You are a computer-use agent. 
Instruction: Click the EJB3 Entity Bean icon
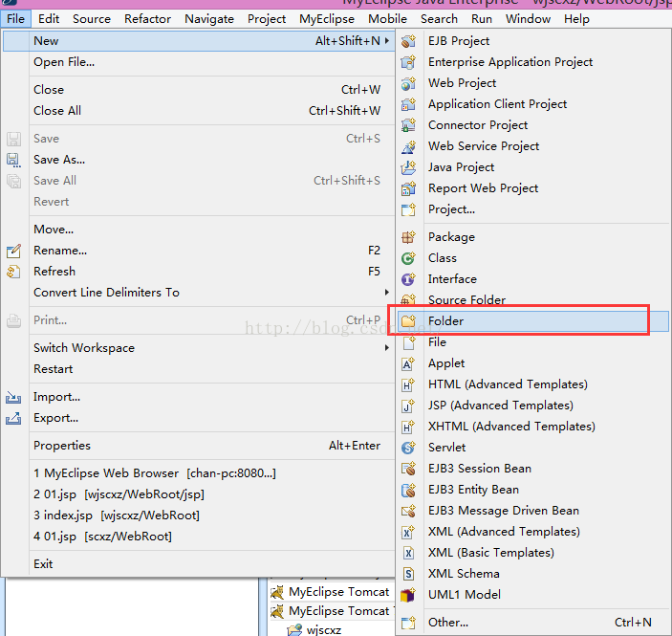pyautogui.click(x=408, y=490)
